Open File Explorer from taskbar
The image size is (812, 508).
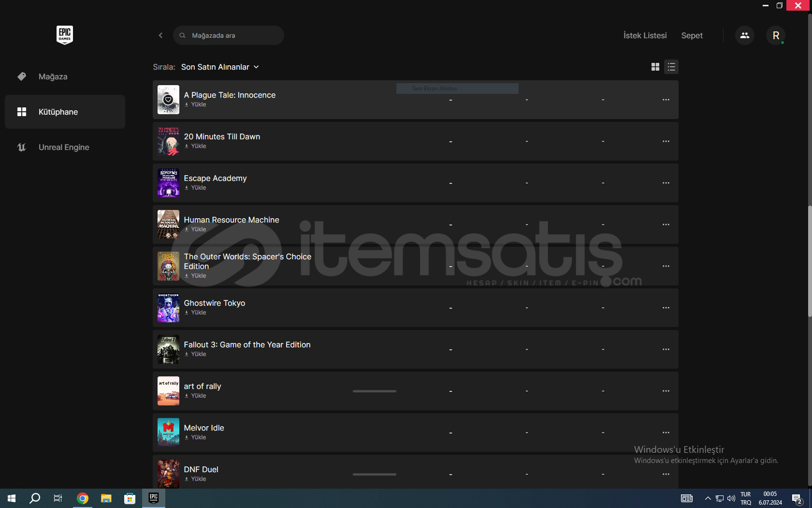tap(106, 498)
